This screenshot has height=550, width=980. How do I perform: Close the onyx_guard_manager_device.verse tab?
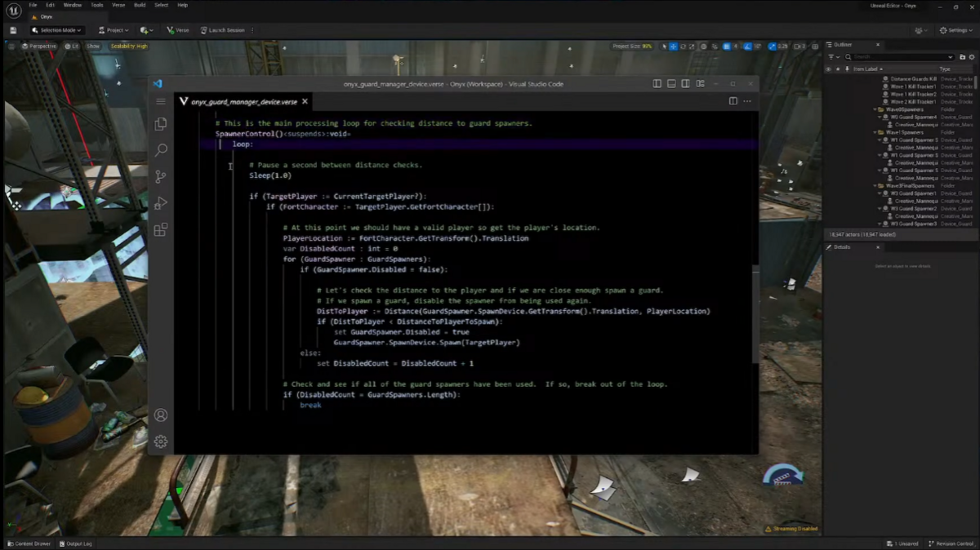click(x=305, y=102)
